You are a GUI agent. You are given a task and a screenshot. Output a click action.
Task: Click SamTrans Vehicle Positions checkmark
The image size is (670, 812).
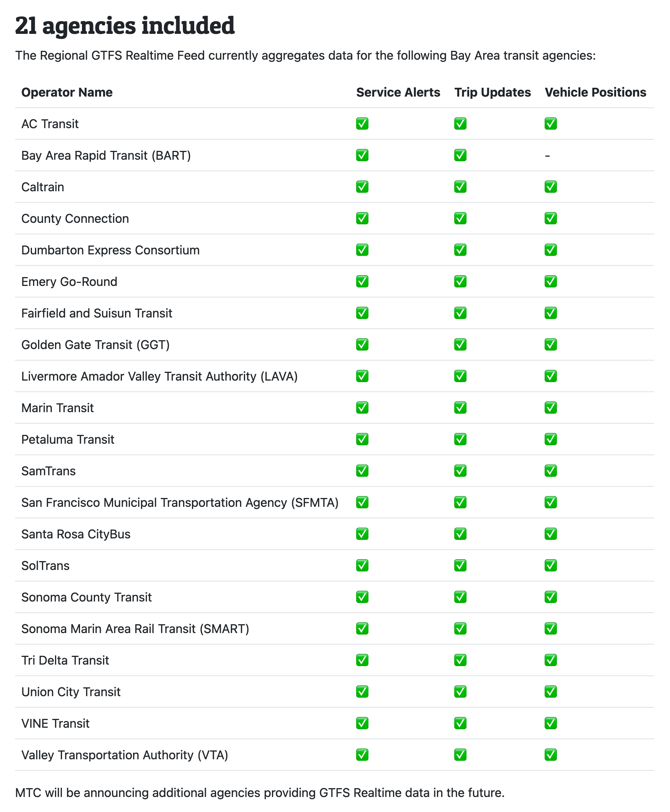pos(550,471)
